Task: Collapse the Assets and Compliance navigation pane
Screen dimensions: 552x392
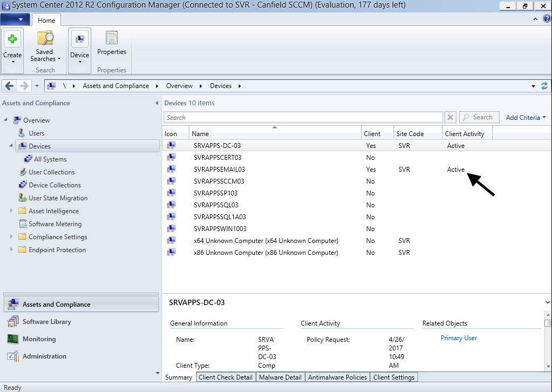Action: (x=157, y=103)
